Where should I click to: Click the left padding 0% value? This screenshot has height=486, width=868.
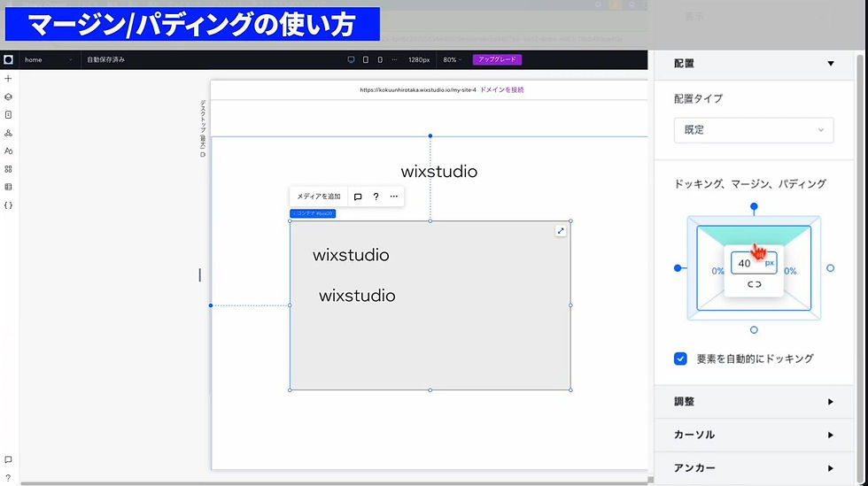point(717,271)
